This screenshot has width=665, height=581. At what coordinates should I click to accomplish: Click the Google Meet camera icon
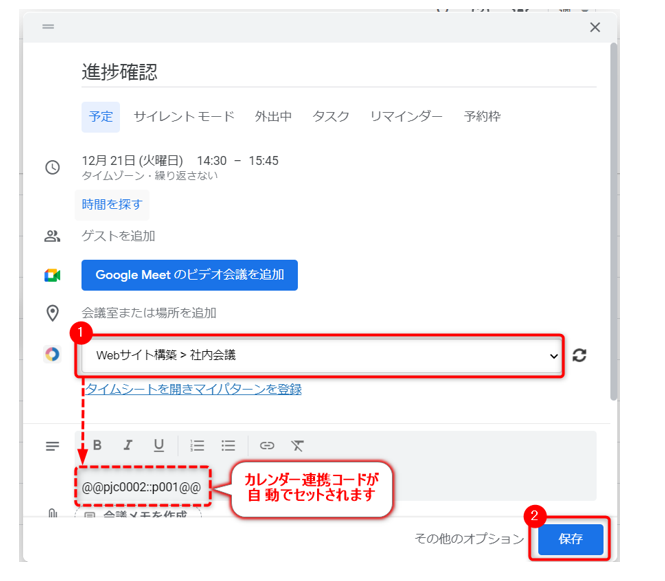point(52,276)
